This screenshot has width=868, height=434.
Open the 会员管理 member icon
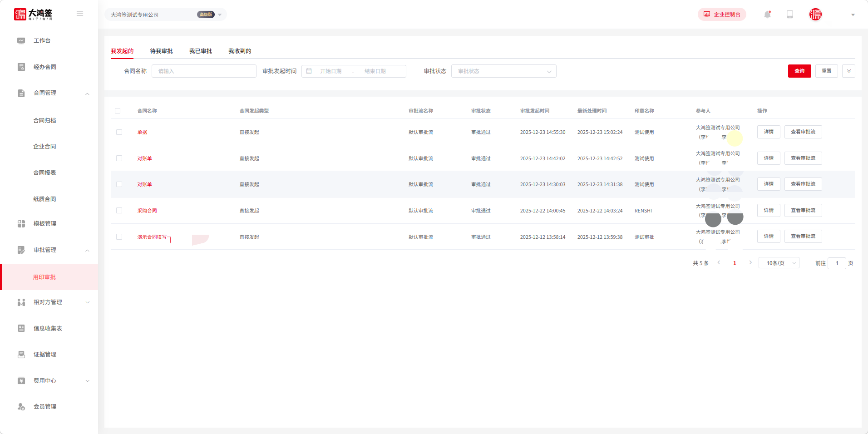coord(21,407)
